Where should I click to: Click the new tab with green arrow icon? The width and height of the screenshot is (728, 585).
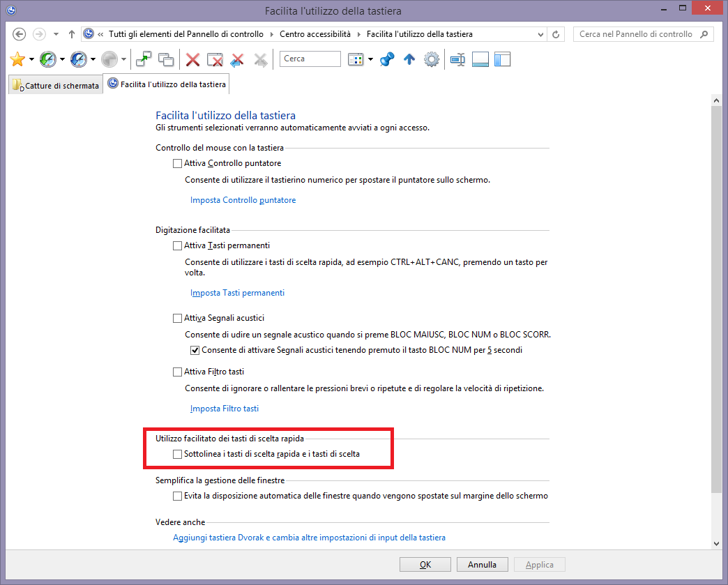(x=144, y=59)
